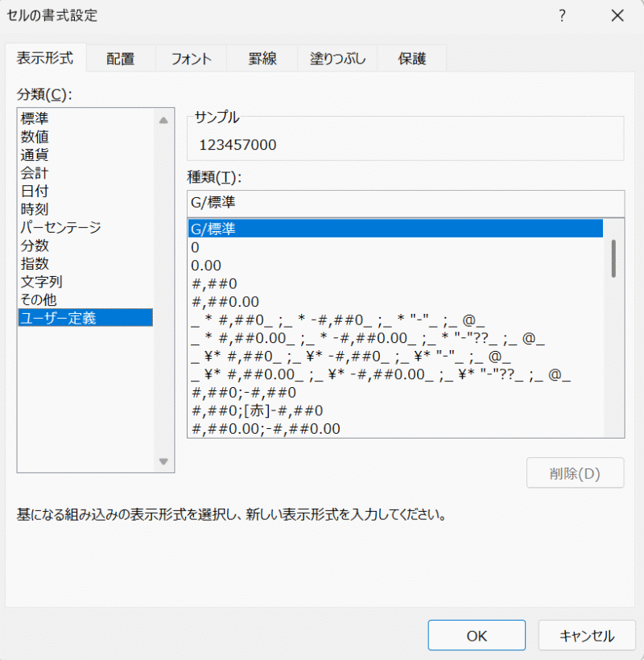Select 数値 category
The height and width of the screenshot is (660, 644).
click(85, 136)
